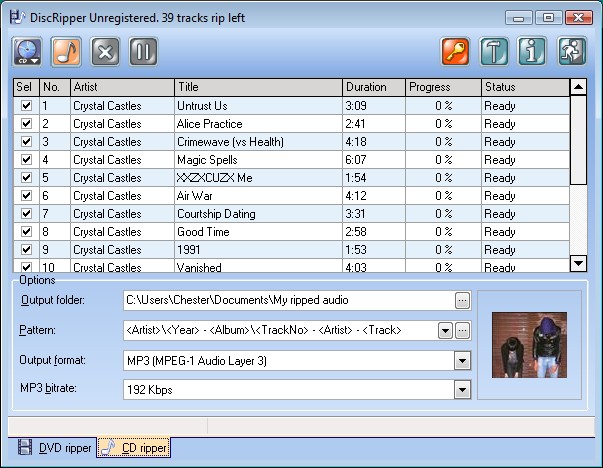
Task: Open the info about icon
Action: [x=533, y=51]
